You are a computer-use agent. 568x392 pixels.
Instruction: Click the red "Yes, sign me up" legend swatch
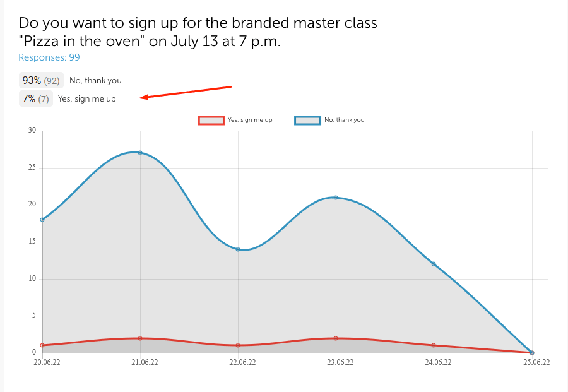click(x=211, y=120)
